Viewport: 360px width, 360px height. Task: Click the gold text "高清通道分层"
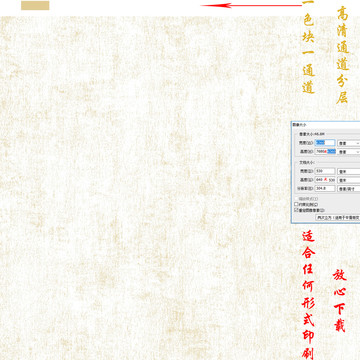[x=343, y=55]
